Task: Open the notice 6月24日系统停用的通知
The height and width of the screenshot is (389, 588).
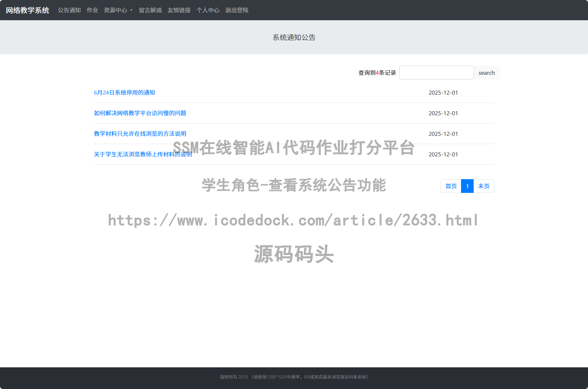Action: (124, 92)
